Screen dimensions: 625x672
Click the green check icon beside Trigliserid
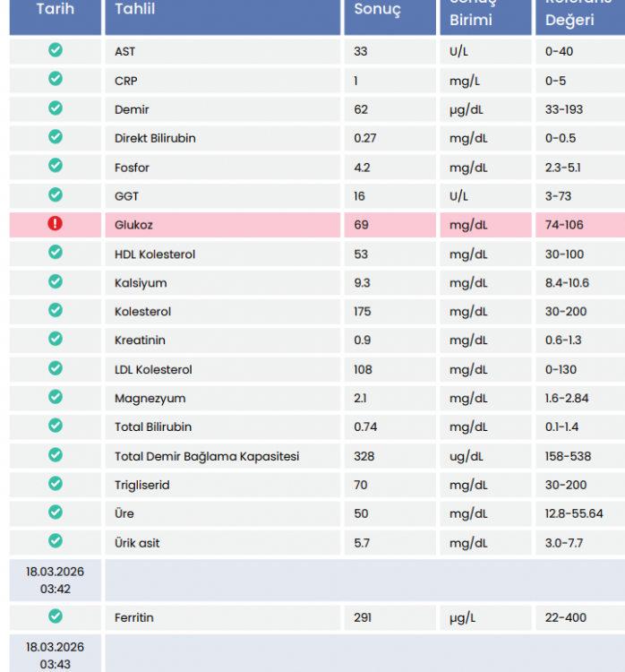tap(55, 484)
